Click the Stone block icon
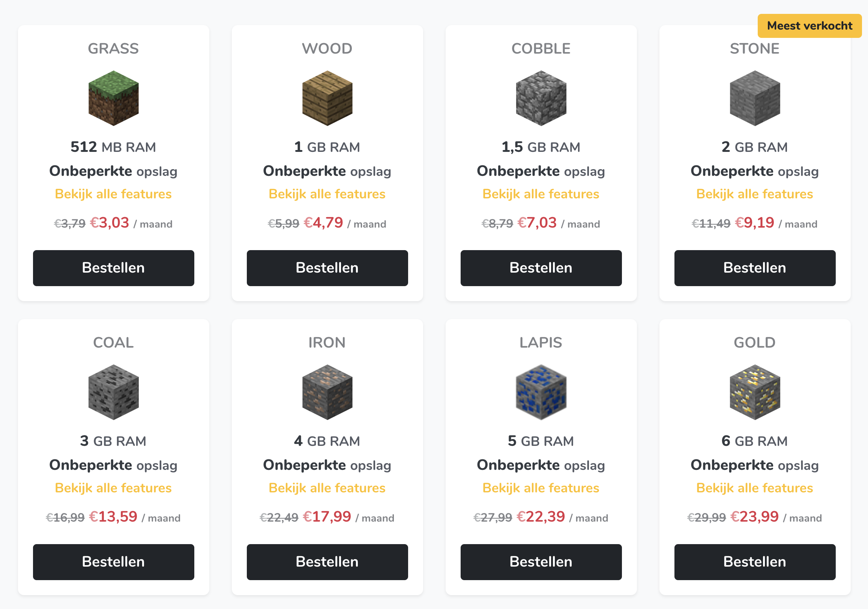Viewport: 868px width, 609px height. click(x=755, y=98)
